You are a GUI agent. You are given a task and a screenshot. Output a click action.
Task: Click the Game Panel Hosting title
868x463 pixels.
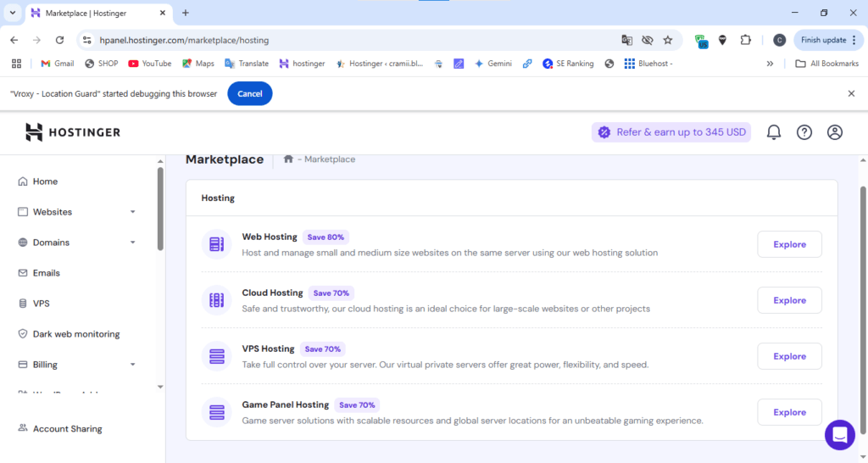coord(285,404)
